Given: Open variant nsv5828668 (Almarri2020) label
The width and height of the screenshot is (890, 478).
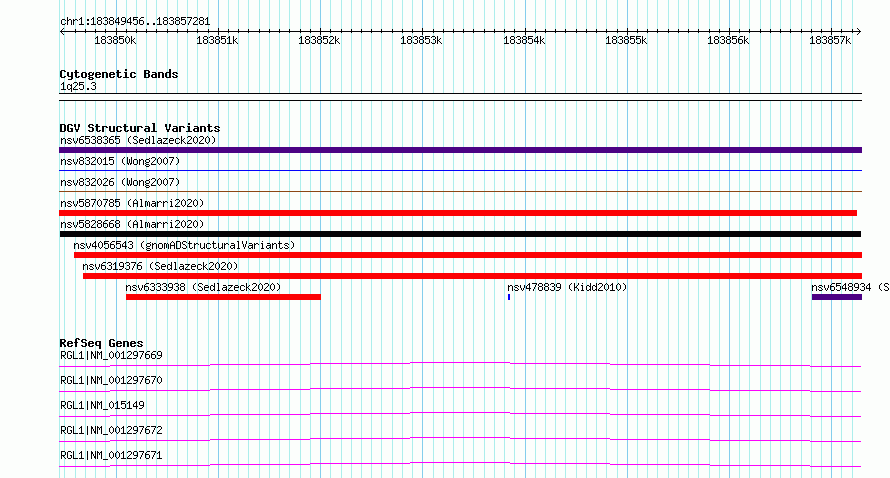Looking at the screenshot, I should point(132,224).
